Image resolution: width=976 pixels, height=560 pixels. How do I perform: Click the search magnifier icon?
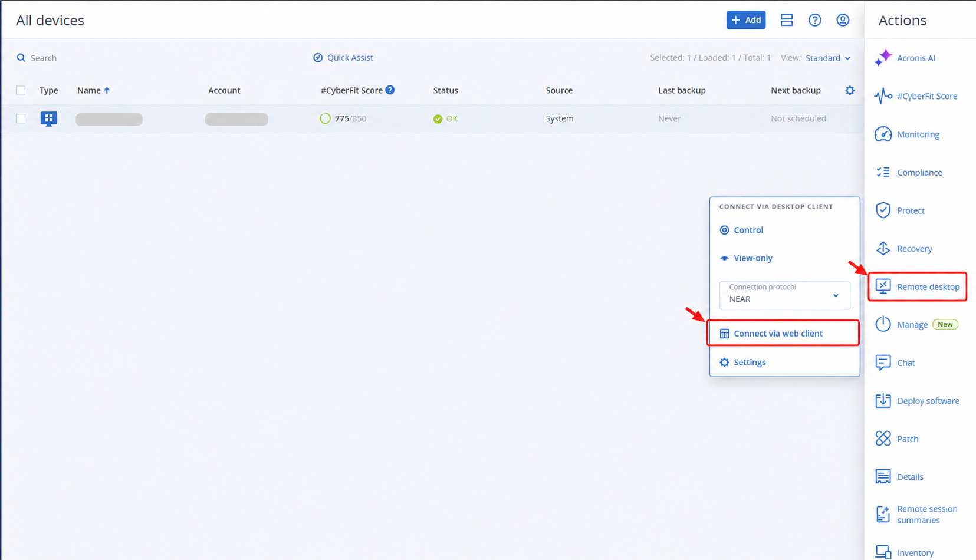click(x=21, y=58)
